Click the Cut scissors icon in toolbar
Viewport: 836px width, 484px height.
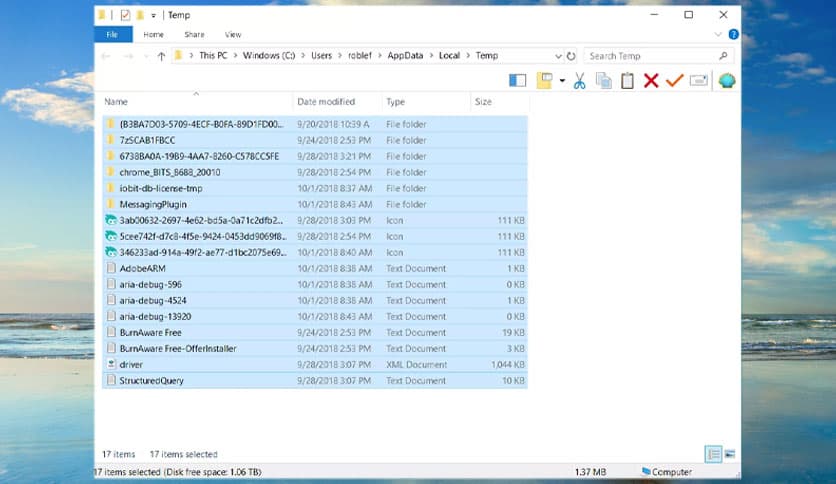pyautogui.click(x=578, y=81)
